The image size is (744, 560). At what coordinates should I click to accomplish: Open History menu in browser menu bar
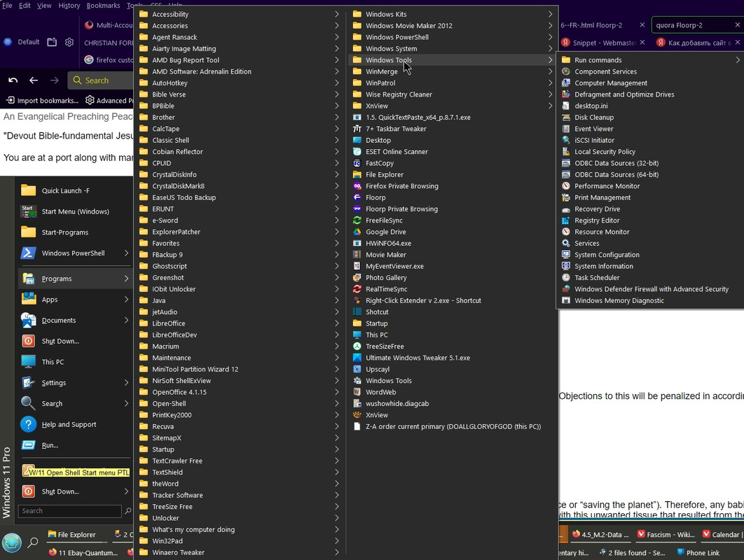click(69, 6)
